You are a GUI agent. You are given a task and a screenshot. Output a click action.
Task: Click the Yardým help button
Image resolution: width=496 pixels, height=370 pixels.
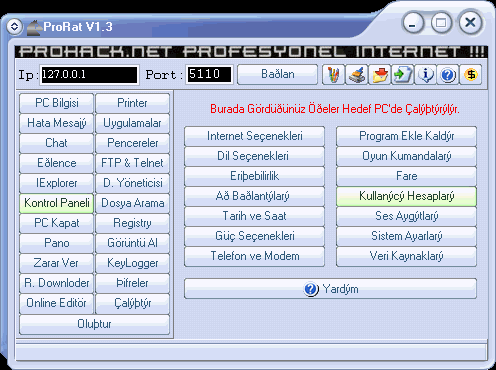tap(330, 289)
